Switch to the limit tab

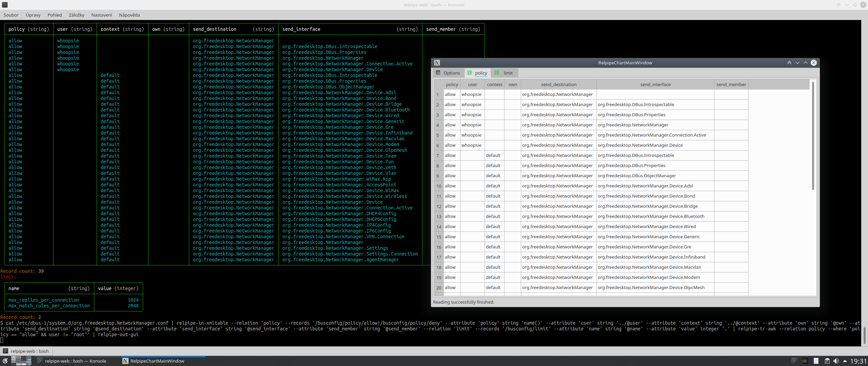(x=504, y=73)
